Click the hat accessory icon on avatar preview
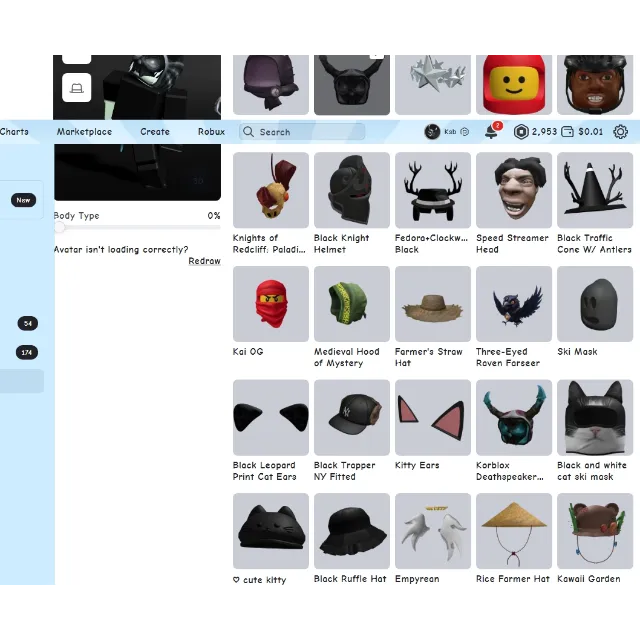The height and width of the screenshot is (640, 640). (76, 88)
